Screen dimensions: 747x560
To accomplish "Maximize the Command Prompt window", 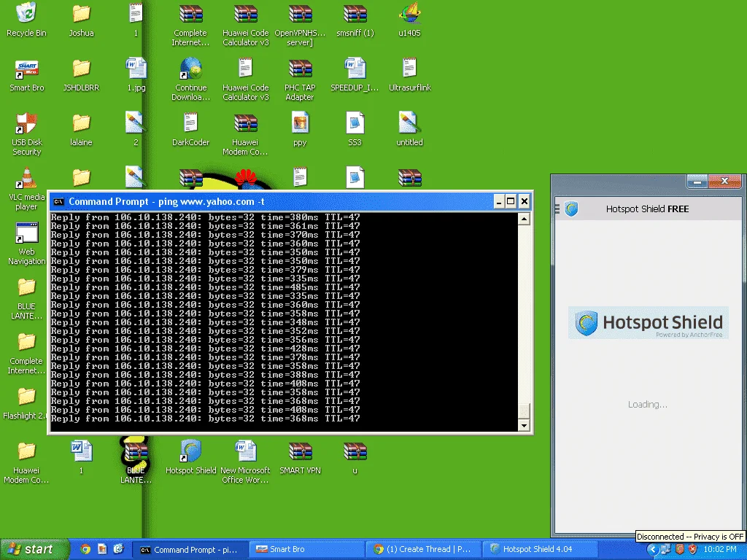I will 510,201.
